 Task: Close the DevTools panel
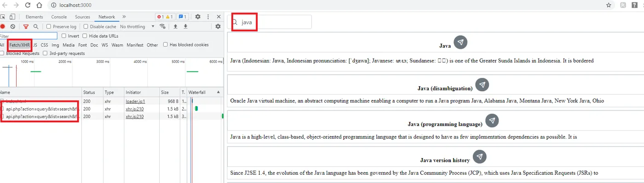click(x=219, y=17)
